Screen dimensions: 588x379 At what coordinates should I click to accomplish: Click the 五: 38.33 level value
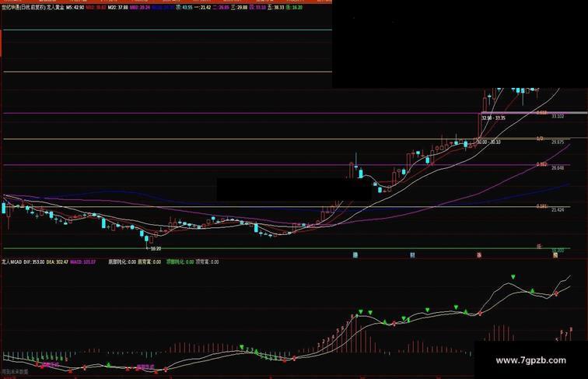coord(276,7)
